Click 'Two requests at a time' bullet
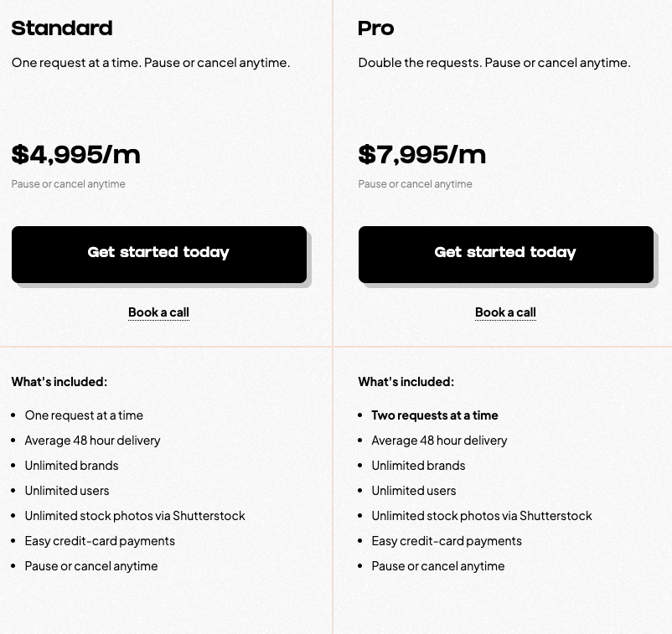This screenshot has width=672, height=634. [x=435, y=415]
